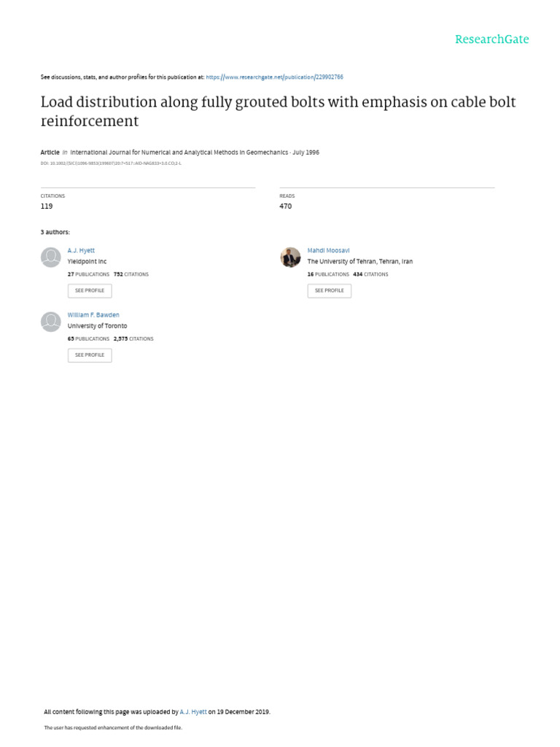This screenshot has width=560, height=747.
Task: Click the ResearchGate logo
Action: 491,39
